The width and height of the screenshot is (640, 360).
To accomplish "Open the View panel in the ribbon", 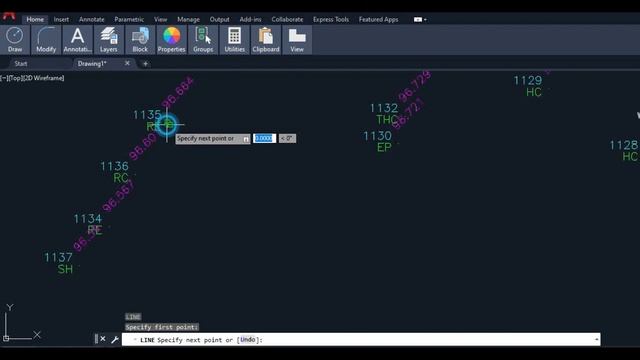I will [x=297, y=40].
